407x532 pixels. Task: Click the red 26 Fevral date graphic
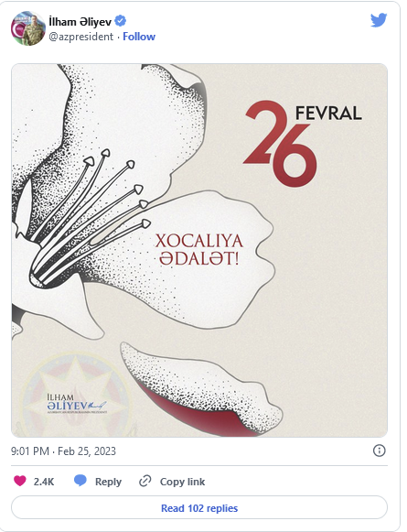(x=303, y=144)
